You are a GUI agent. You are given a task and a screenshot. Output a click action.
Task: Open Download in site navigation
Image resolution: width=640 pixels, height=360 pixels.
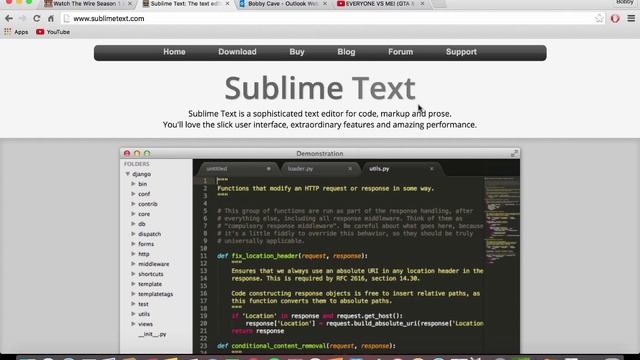pyautogui.click(x=237, y=52)
